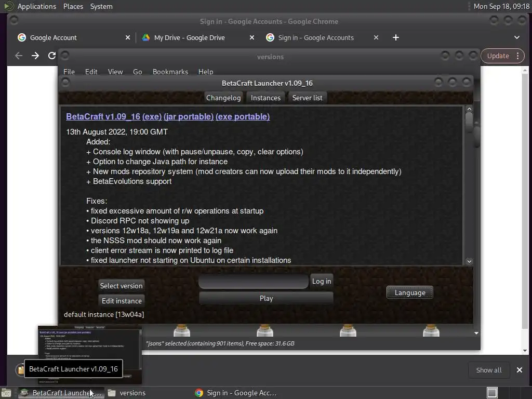Click the status bar text about jsons selected
The width and height of the screenshot is (532, 399).
point(220,343)
